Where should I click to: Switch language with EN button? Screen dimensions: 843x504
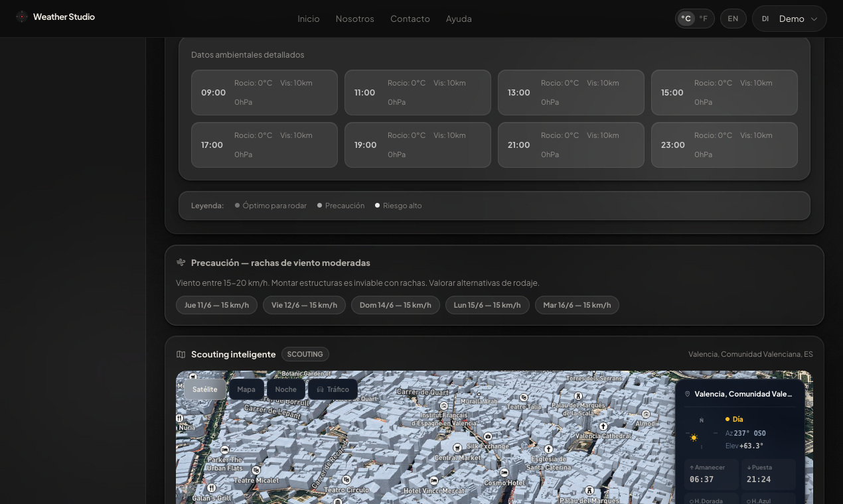(x=733, y=19)
